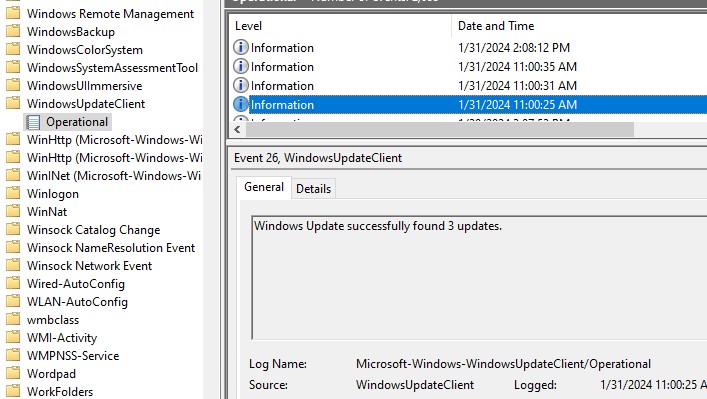The image size is (707, 399).
Task: Click the WindowsBackup folder icon
Action: click(x=13, y=31)
